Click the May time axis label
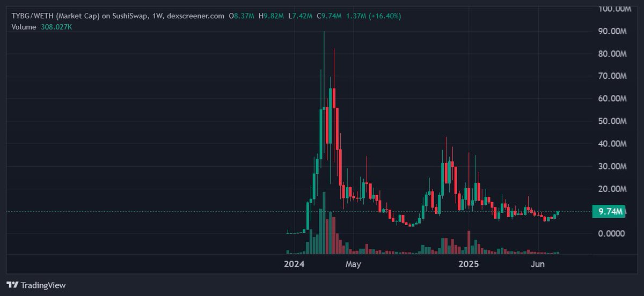This screenshot has width=644, height=296. point(353,264)
